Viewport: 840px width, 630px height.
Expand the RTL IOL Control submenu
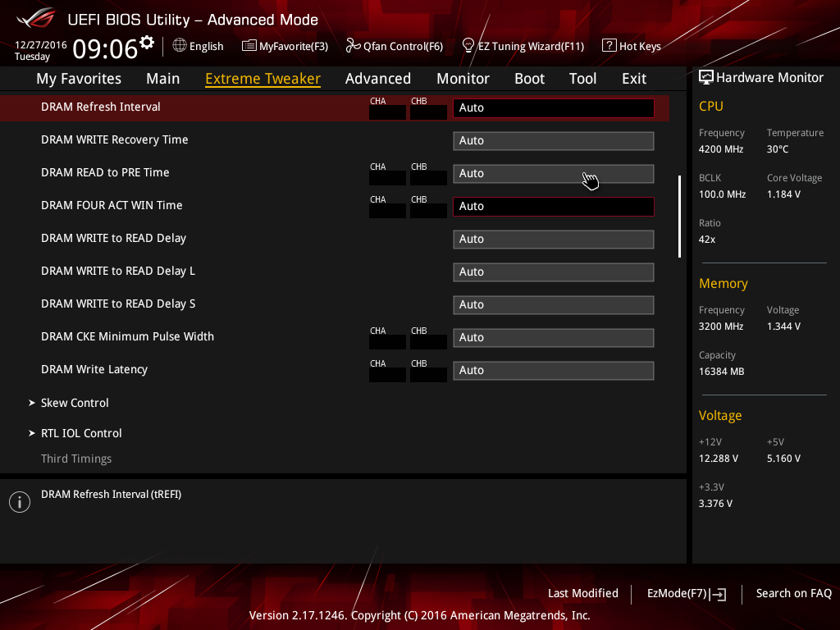click(x=81, y=433)
